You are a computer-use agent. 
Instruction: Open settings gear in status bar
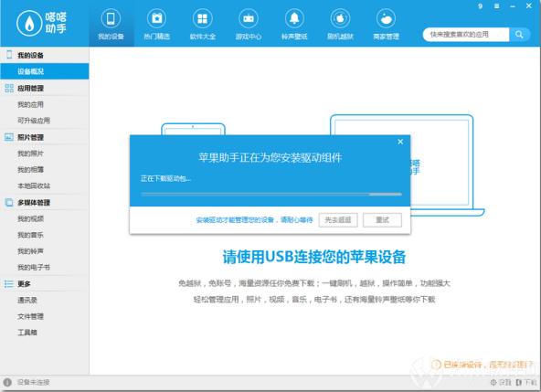pos(493,382)
